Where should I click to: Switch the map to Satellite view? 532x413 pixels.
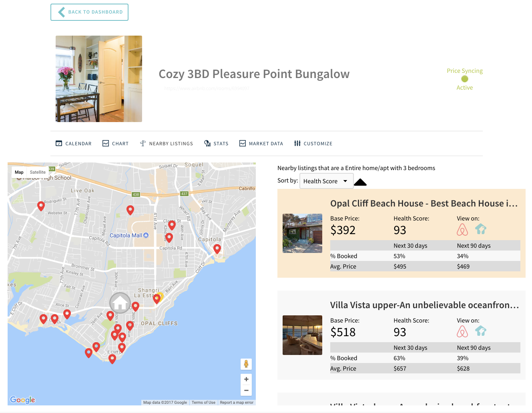38,172
